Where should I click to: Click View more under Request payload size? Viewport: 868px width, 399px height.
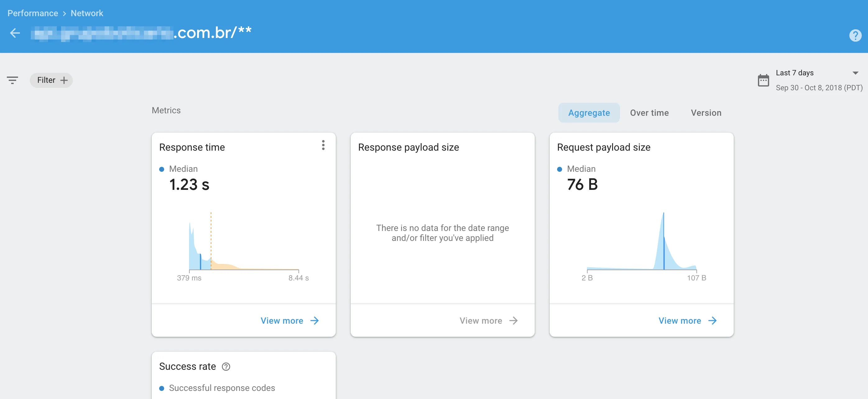[680, 321]
